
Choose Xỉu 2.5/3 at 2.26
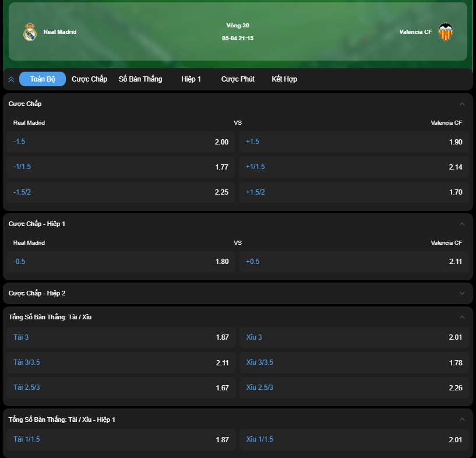(x=354, y=388)
